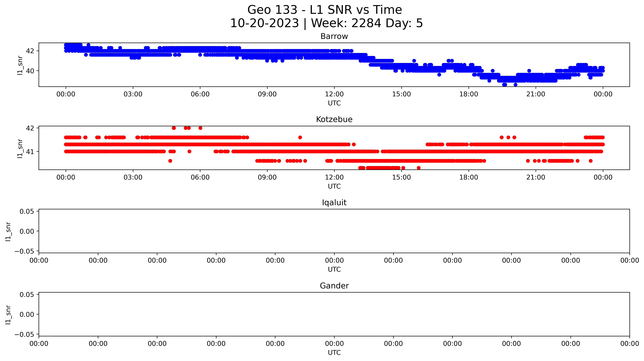Click the '0.00' y-tick on Iqaluit plot
644x361 pixels.
27,231
